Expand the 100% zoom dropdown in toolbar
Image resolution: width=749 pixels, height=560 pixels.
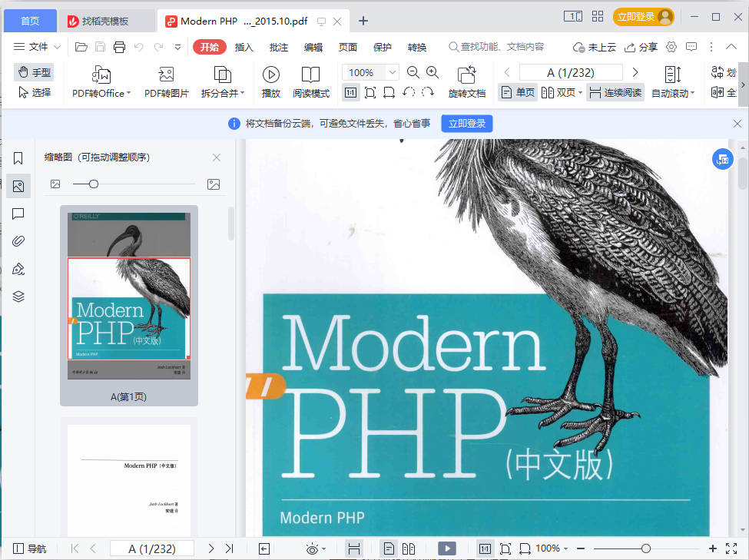(x=393, y=73)
